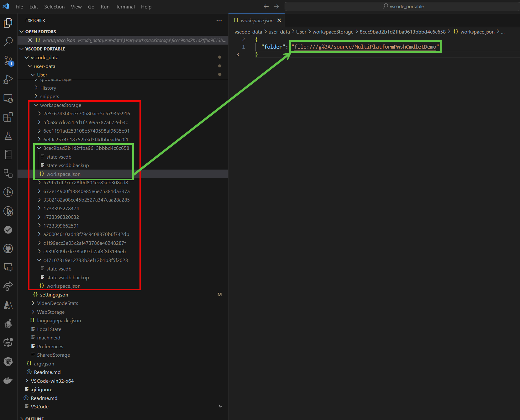
Task: Open the Search view in activity bar
Action: click(8, 41)
